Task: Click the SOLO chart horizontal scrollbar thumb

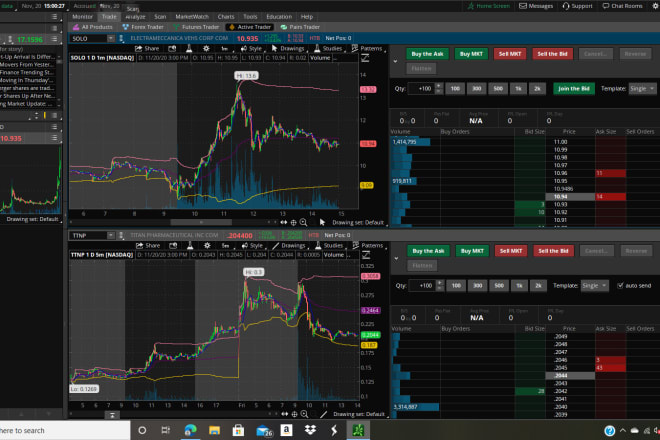Action: [x=201, y=222]
